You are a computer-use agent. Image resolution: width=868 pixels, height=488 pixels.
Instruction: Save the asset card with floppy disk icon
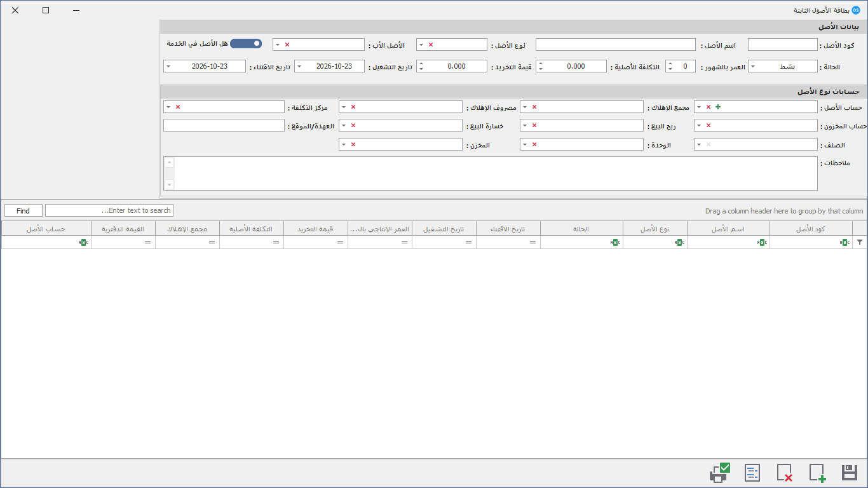(849, 473)
